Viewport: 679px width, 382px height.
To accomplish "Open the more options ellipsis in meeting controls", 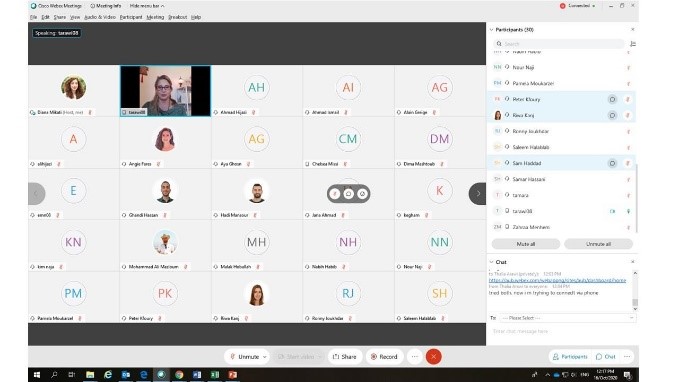I will tap(414, 356).
